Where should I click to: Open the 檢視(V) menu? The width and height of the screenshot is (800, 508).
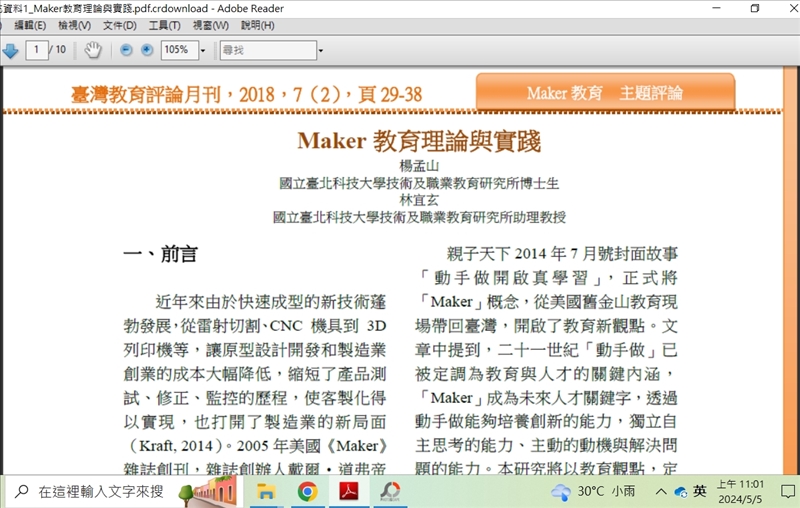(74, 25)
